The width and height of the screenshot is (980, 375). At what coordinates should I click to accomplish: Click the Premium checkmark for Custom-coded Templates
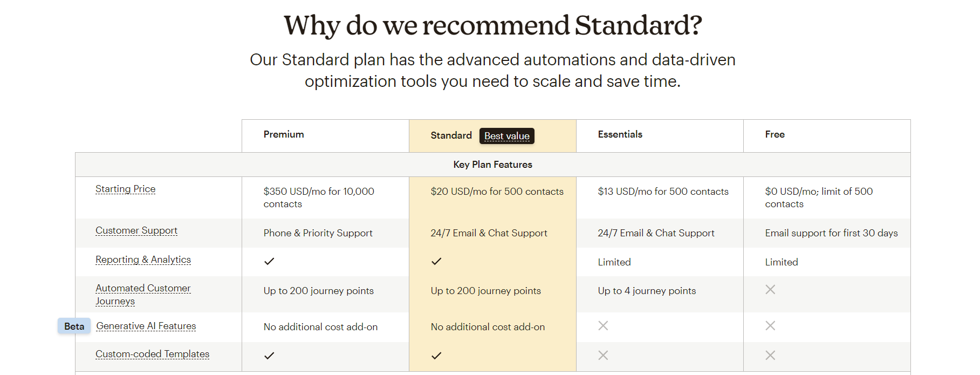(x=269, y=356)
